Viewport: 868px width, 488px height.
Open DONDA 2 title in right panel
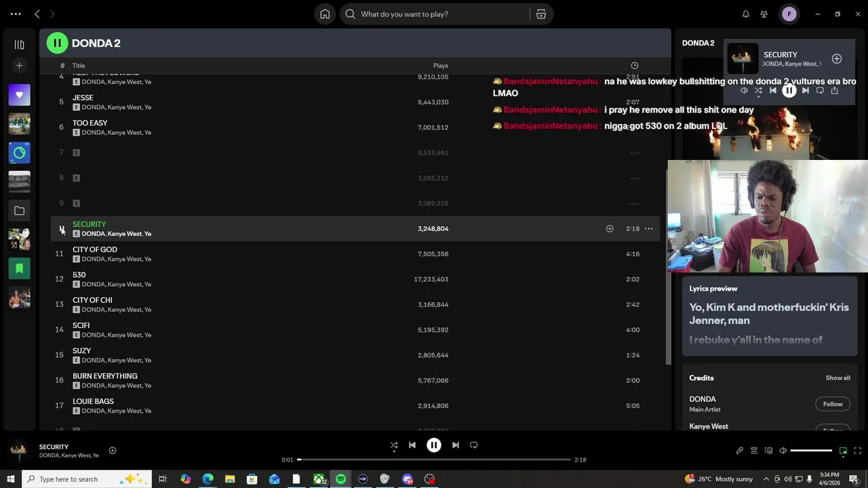click(x=698, y=43)
